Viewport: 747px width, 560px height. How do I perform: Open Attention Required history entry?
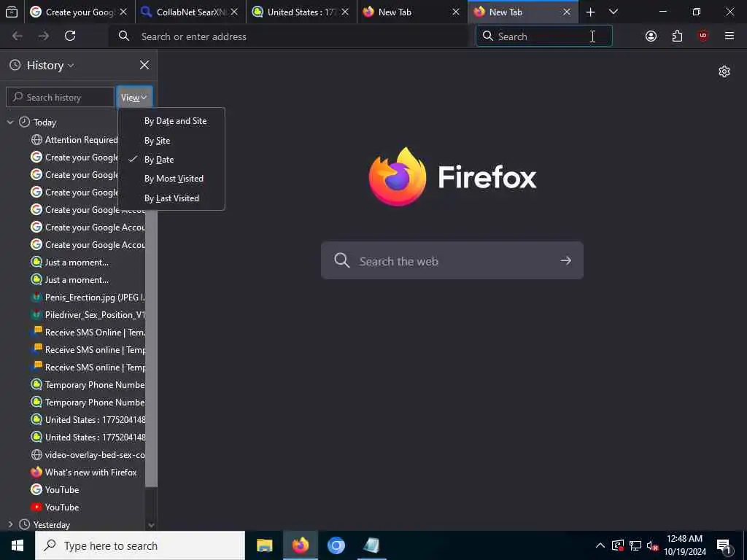point(74,140)
